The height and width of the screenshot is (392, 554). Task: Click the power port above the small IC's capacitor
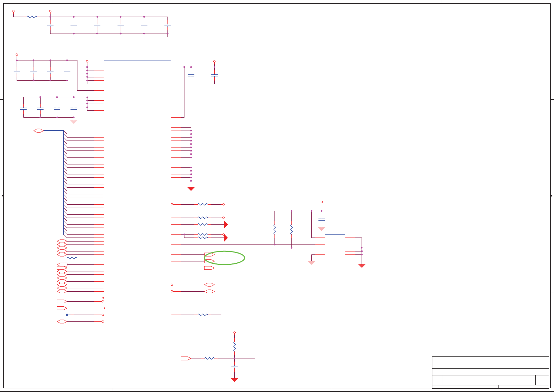click(x=321, y=202)
